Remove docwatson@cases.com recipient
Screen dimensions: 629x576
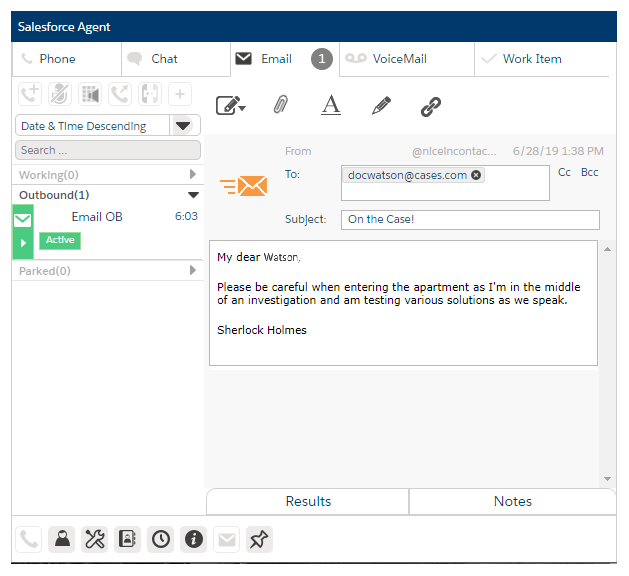pos(476,175)
